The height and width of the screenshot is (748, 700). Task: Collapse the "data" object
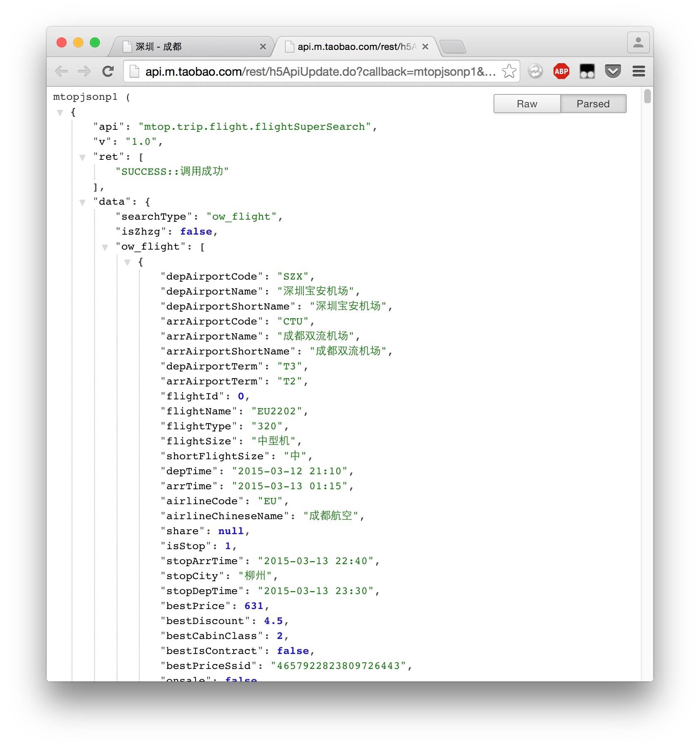(82, 202)
